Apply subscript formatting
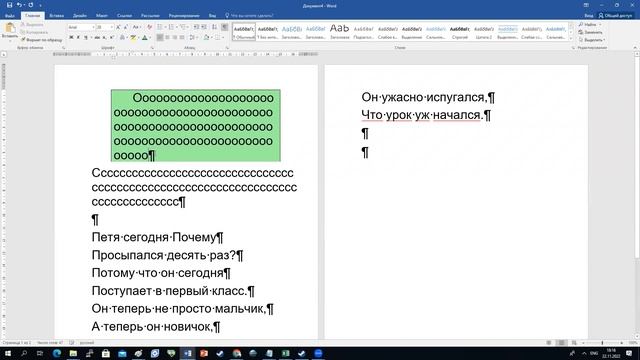 [x=104, y=37]
